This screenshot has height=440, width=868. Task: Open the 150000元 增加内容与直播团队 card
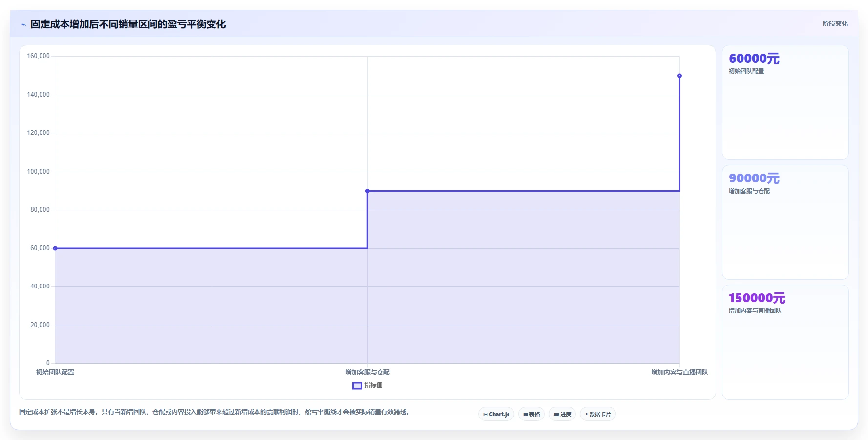point(785,342)
